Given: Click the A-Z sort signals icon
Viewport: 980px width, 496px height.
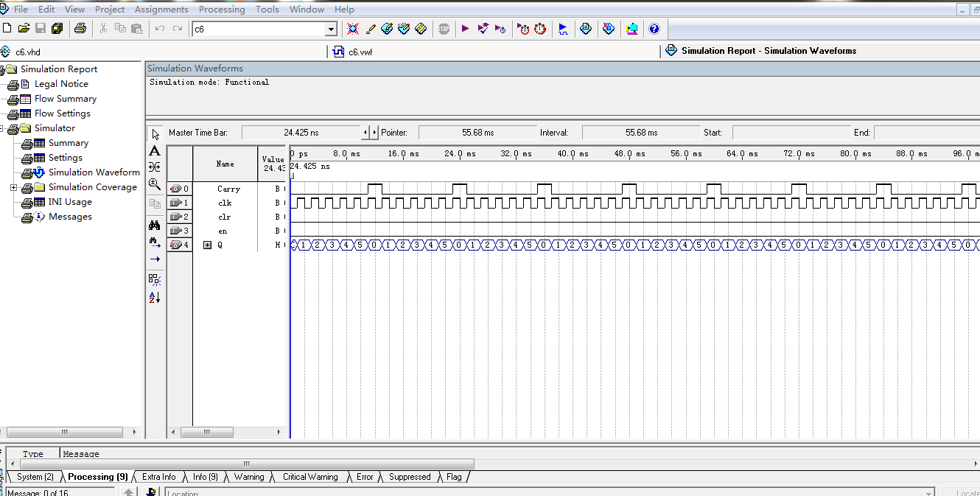Looking at the screenshot, I should click(155, 298).
